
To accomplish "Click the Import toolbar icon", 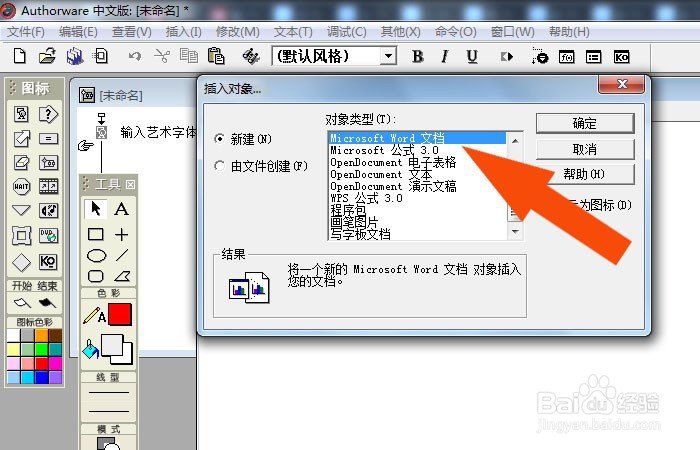I will click(x=100, y=56).
